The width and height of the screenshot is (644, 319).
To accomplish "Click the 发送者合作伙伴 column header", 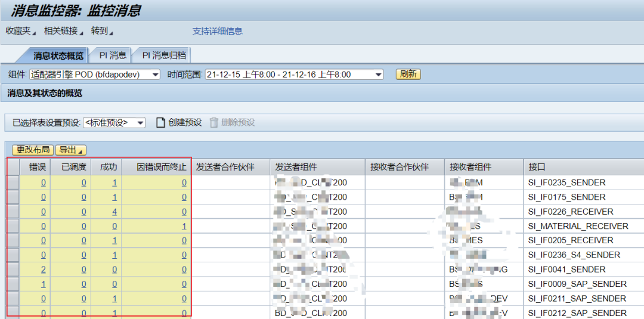I will coord(231,167).
